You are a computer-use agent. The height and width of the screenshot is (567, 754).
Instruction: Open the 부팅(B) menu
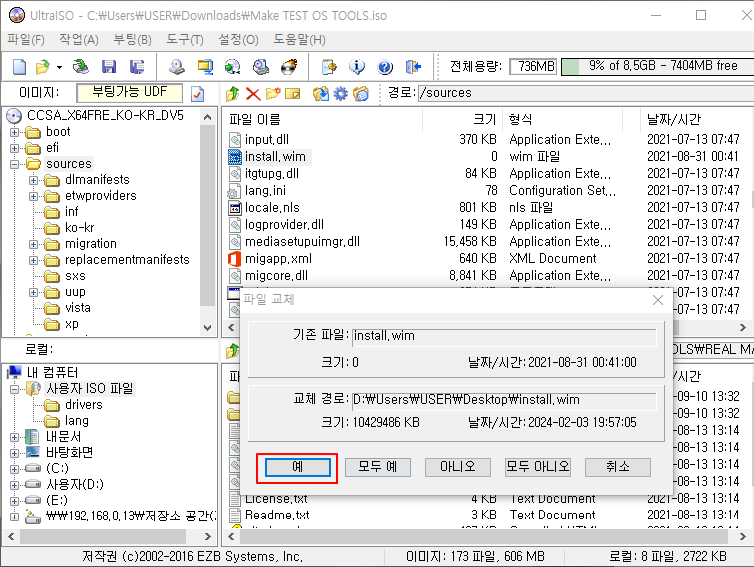(x=132, y=40)
